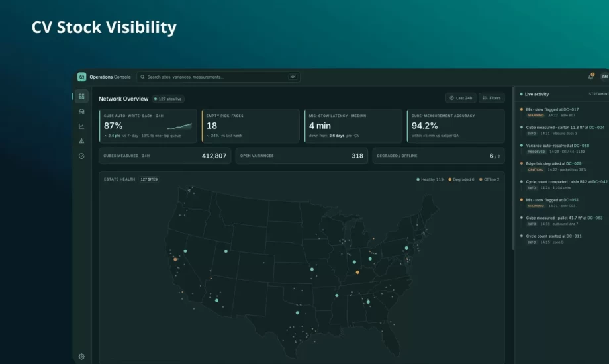The image size is (609, 364).
Task: Open the warehouse sites sidebar icon
Action: point(81,111)
